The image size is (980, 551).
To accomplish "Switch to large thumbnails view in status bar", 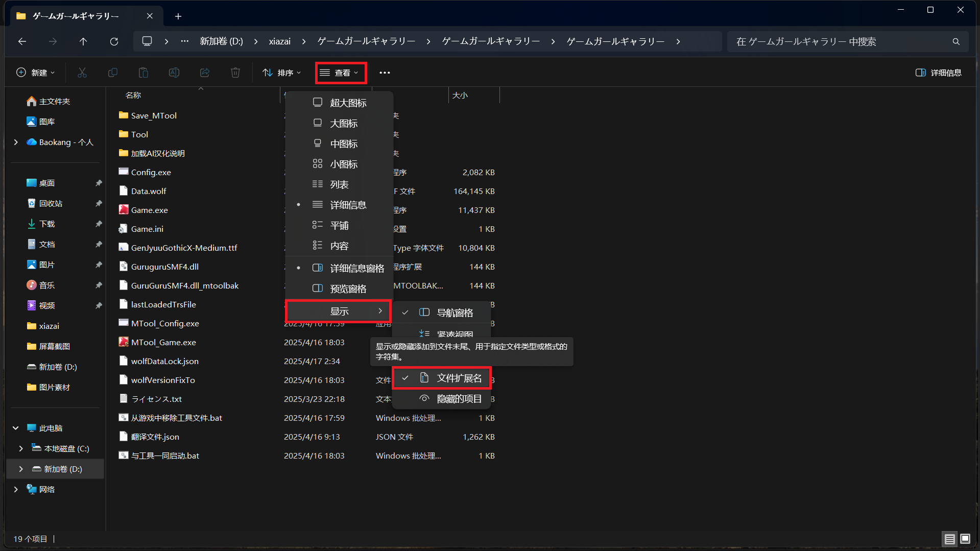I will point(965,539).
